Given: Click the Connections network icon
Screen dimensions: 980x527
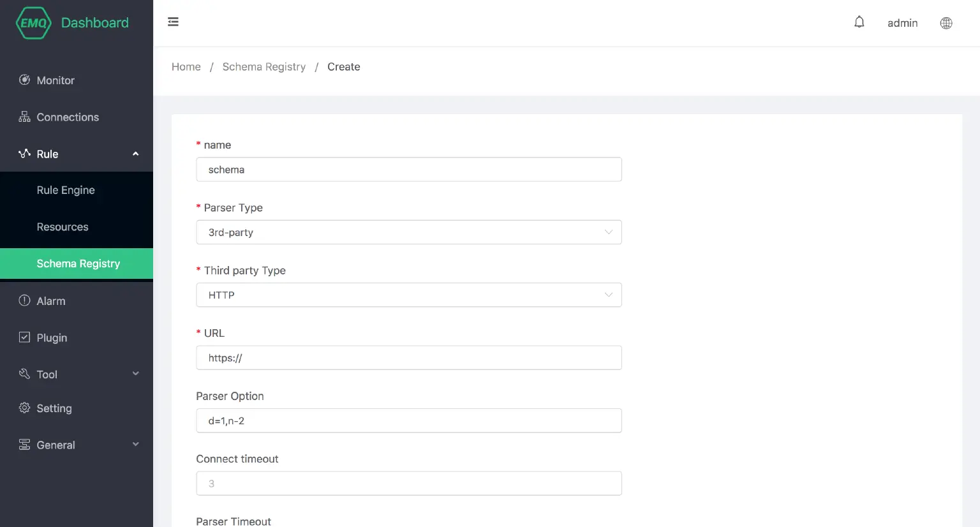Looking at the screenshot, I should (x=24, y=117).
